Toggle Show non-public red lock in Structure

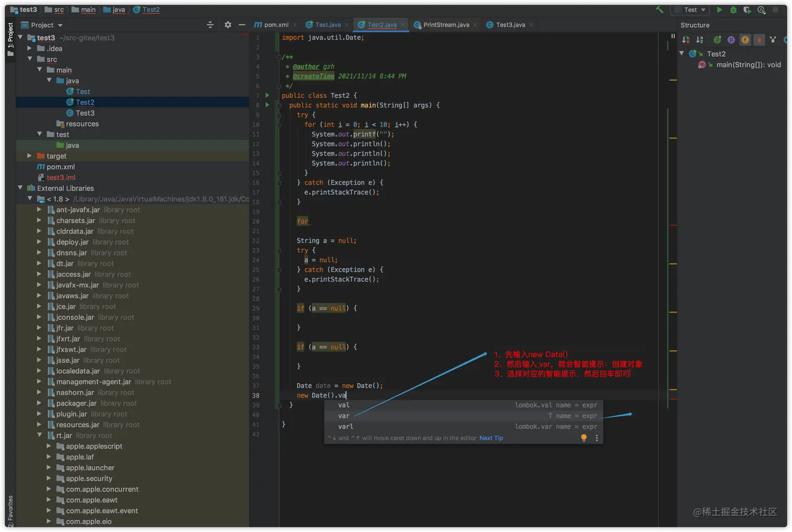point(759,39)
